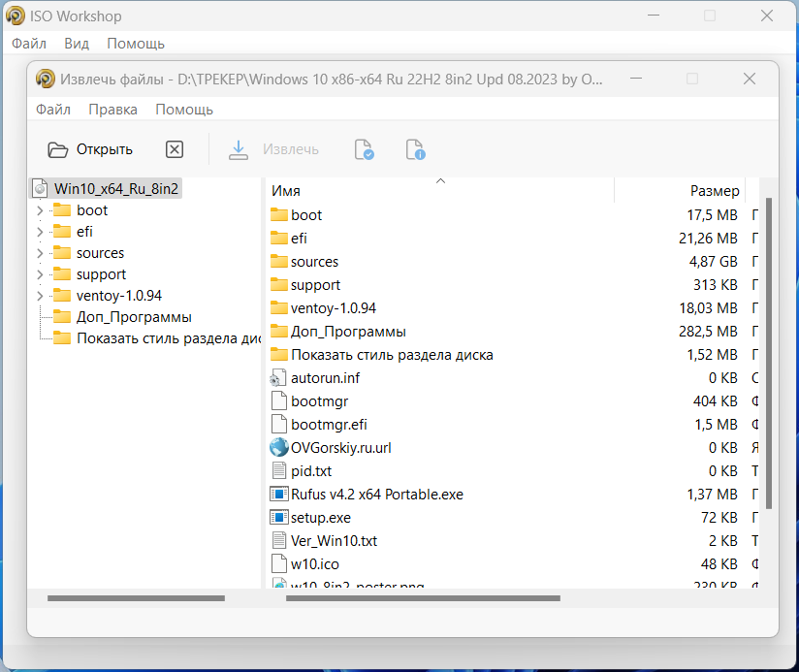Click the file info toolbar icon

coord(415,149)
